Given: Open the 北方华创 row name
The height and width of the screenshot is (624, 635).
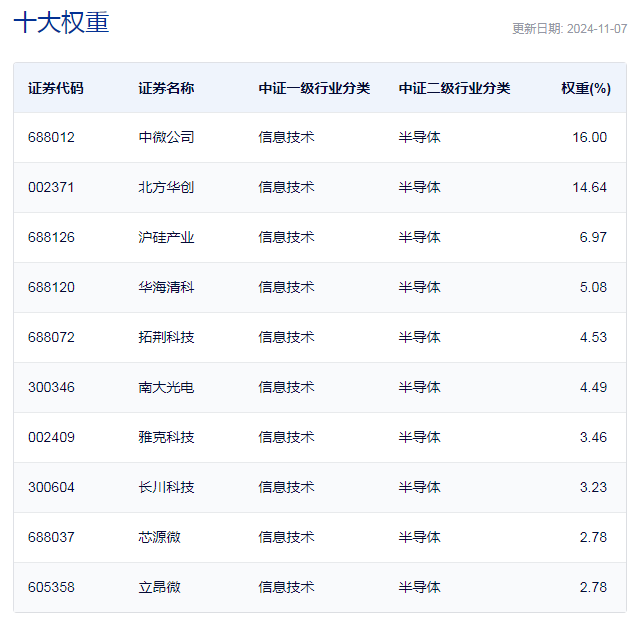Looking at the screenshot, I should pyautogui.click(x=166, y=187).
